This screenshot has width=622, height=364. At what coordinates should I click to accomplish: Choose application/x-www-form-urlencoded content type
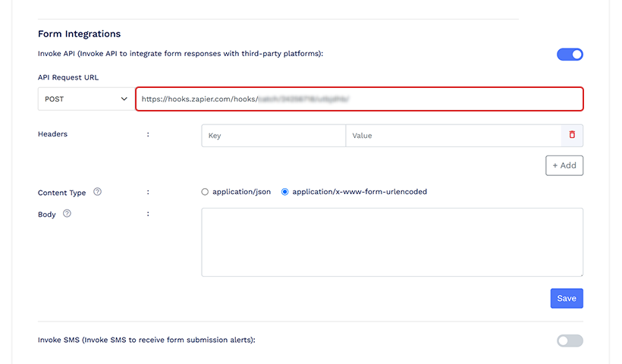pos(285,192)
